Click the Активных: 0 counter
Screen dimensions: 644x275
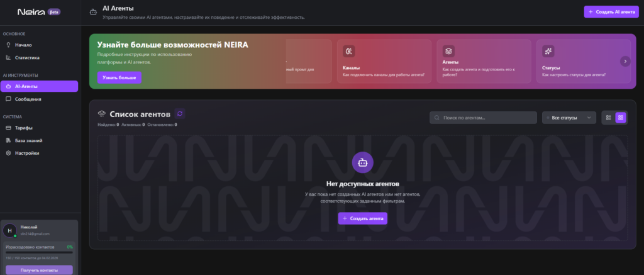[x=133, y=124]
